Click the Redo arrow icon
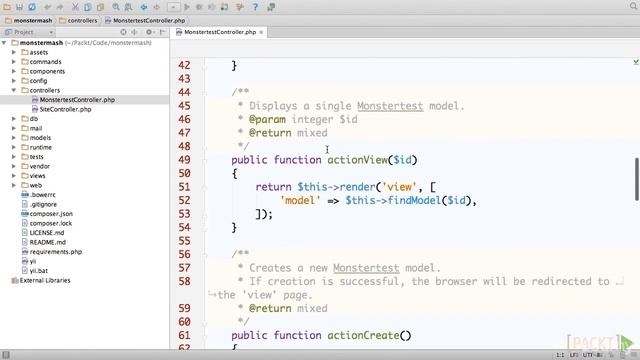This screenshot has width=640, height=360. point(60,7)
